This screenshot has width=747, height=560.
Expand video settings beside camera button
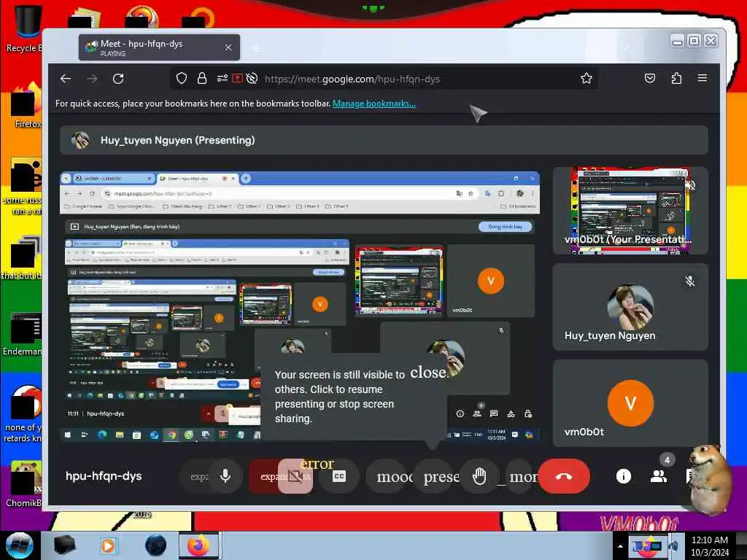click(264, 476)
